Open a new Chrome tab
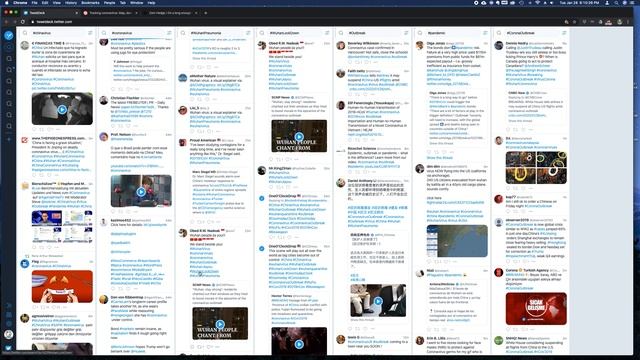Screen dimensions: 640x360 (205, 13)
